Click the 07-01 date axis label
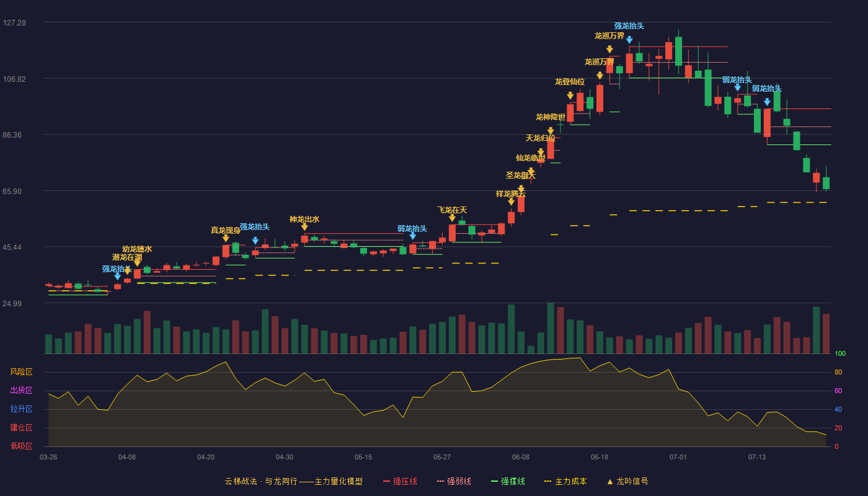The image size is (868, 496). [678, 457]
